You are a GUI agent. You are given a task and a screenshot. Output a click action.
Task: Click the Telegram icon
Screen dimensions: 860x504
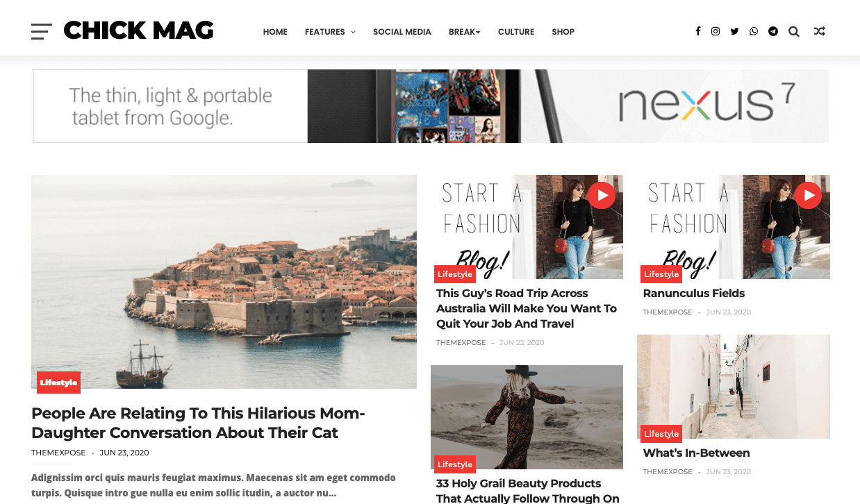click(773, 31)
